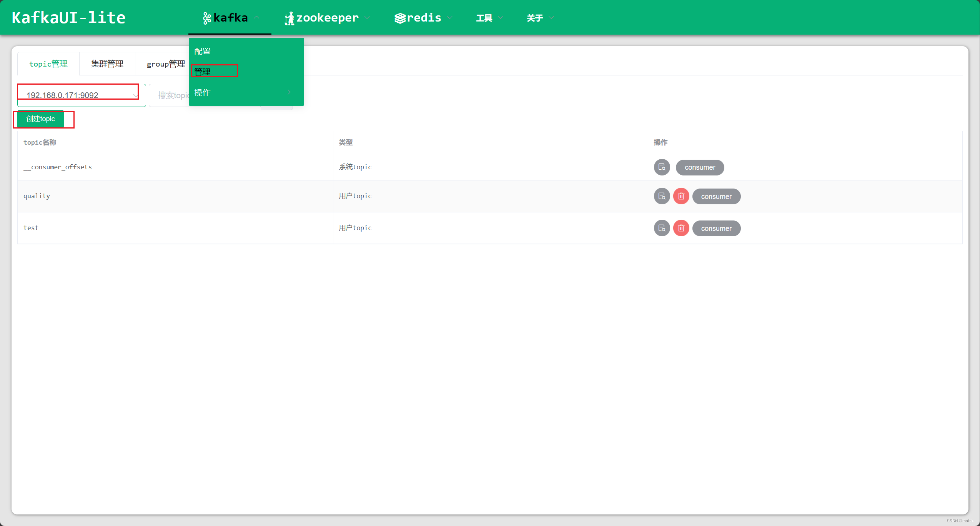
Task: View details icon for __consumer_offsets topic
Action: click(662, 167)
